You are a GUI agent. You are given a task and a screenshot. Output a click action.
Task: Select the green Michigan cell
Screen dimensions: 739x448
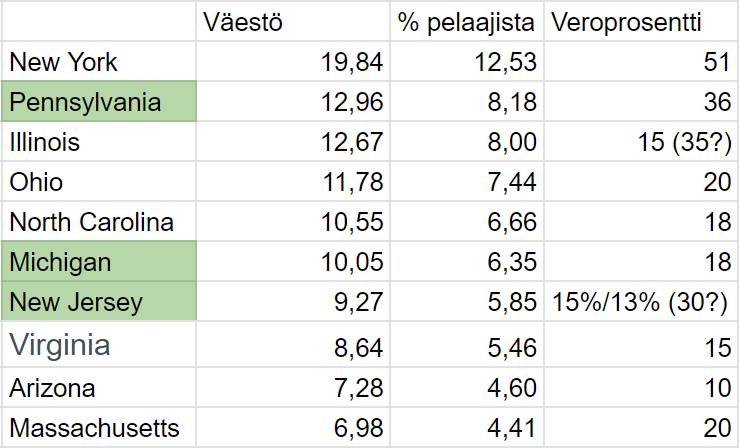[x=99, y=261]
